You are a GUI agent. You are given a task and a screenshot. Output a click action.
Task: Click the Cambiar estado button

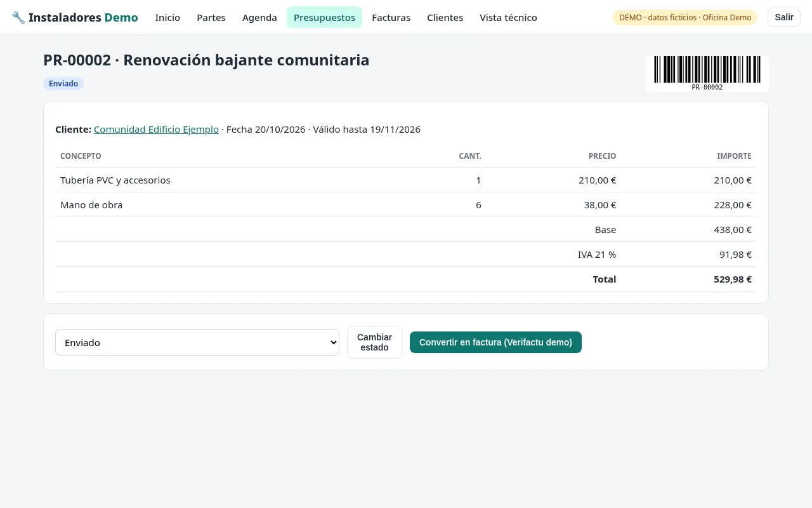pos(374,342)
